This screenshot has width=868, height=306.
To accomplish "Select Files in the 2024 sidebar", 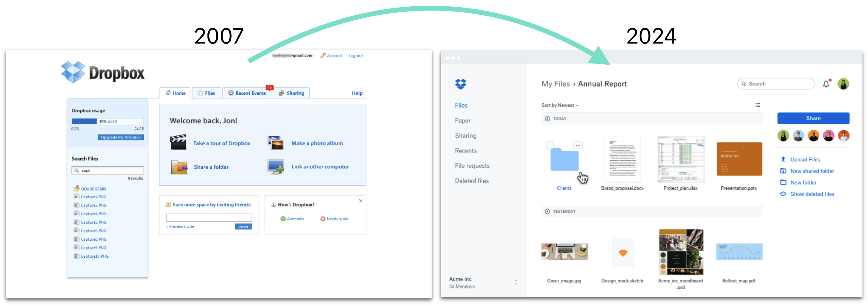I will coord(461,105).
